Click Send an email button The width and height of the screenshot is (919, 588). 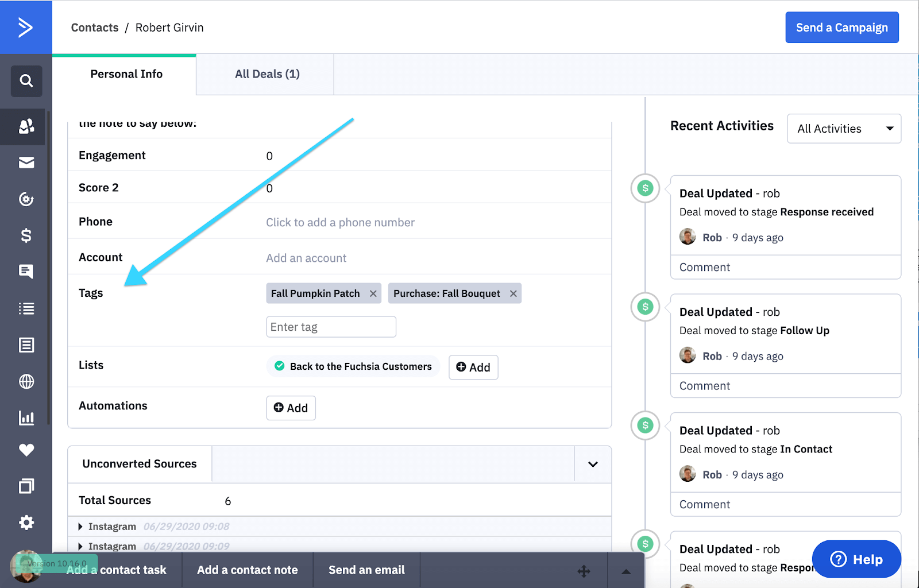point(366,570)
